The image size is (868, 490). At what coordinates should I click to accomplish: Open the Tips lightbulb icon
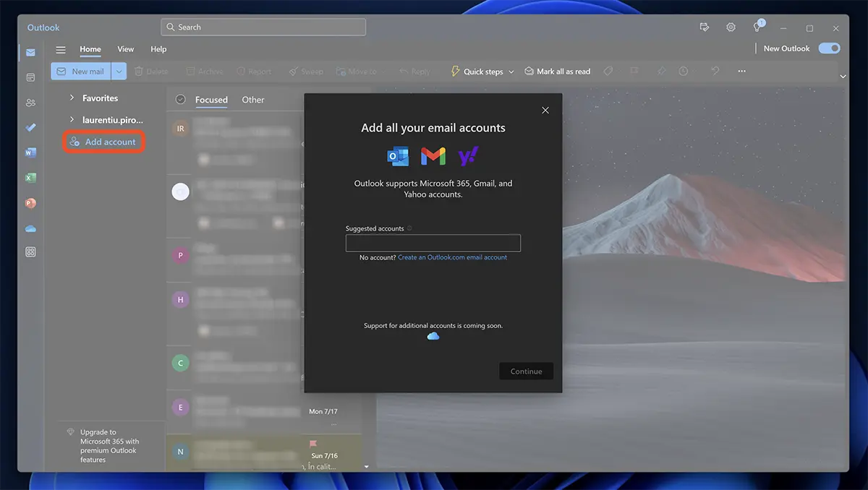(757, 27)
